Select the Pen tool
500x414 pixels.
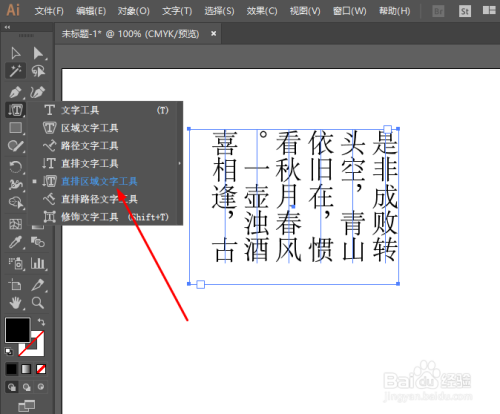click(15, 92)
